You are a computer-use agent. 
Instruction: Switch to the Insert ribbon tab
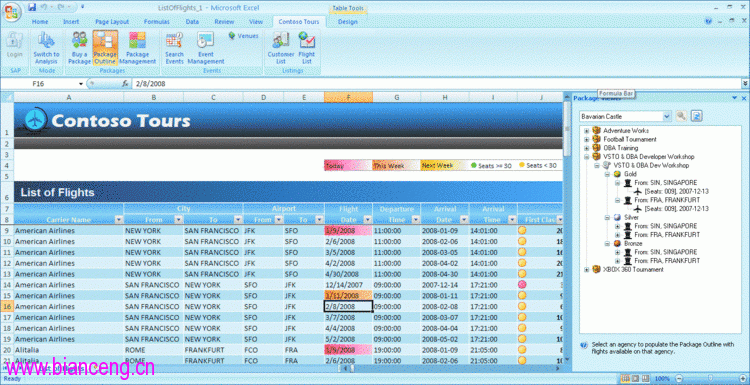pos(71,22)
